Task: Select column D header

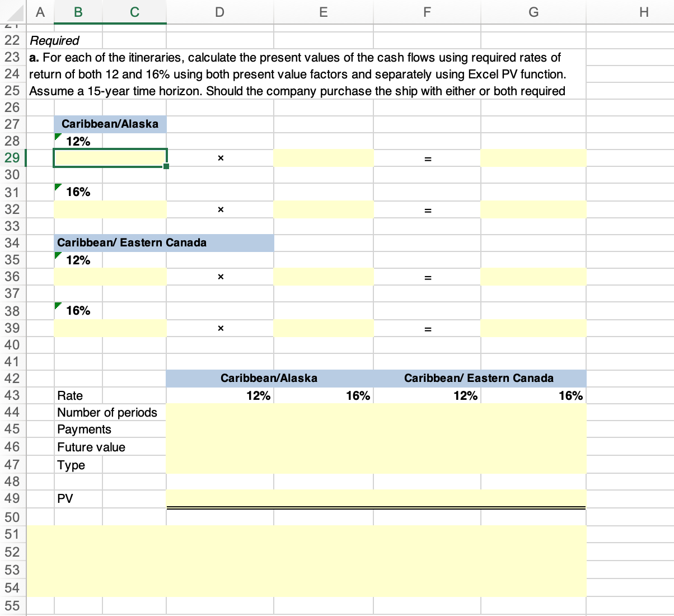Action: [219, 12]
